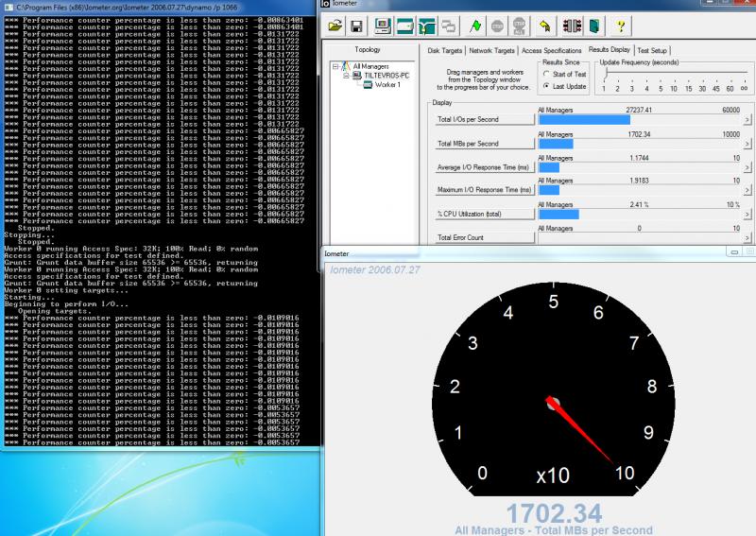Start a new disk worker
The height and width of the screenshot is (536, 756).
point(405,26)
